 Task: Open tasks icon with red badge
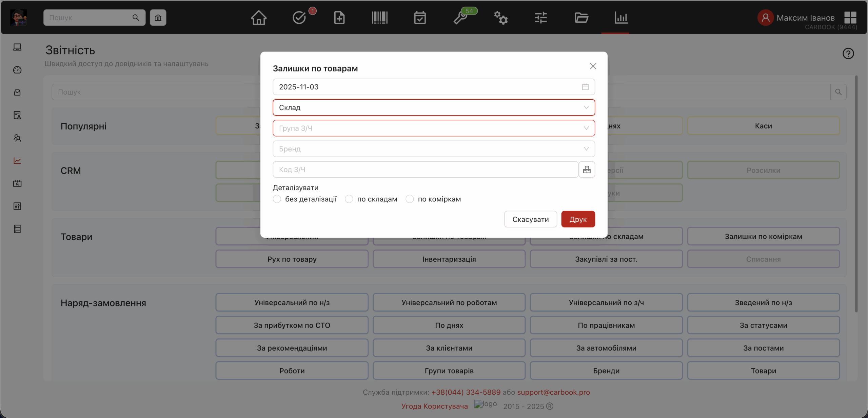[299, 18]
